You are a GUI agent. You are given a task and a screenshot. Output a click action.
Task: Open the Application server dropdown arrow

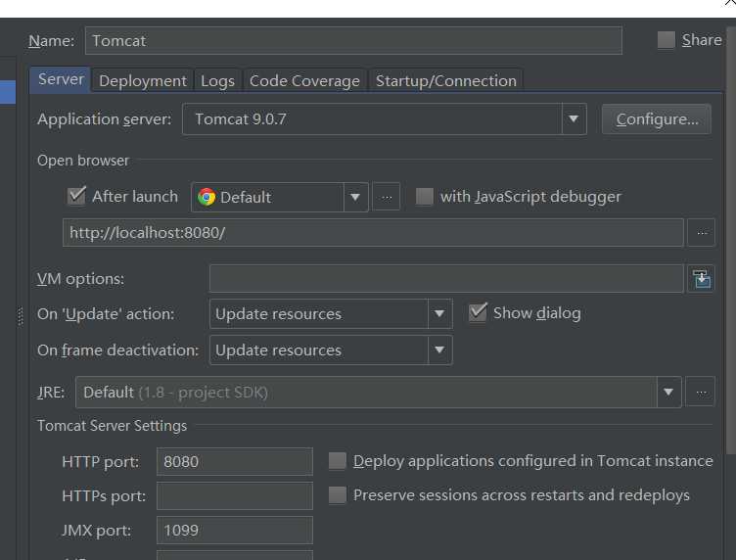coord(574,118)
